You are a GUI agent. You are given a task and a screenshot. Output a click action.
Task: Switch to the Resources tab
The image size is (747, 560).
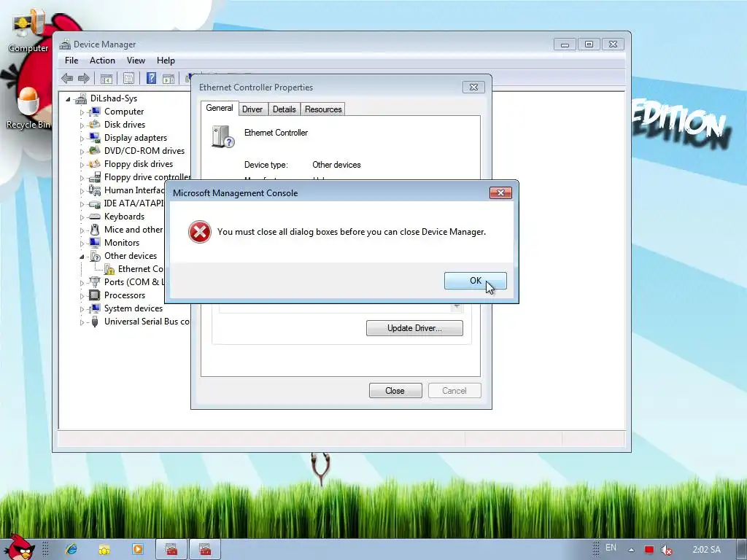pyautogui.click(x=323, y=109)
